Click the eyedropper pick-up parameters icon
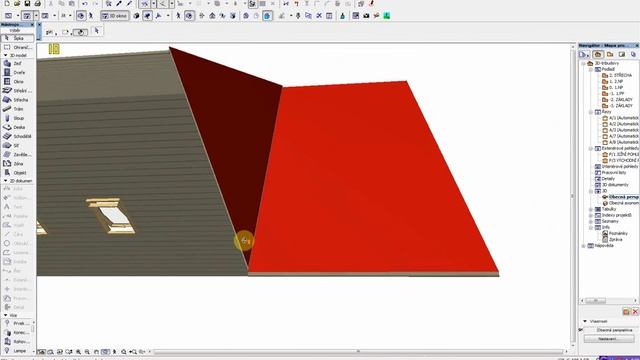The height and width of the screenshot is (360, 640). click(119, 4)
